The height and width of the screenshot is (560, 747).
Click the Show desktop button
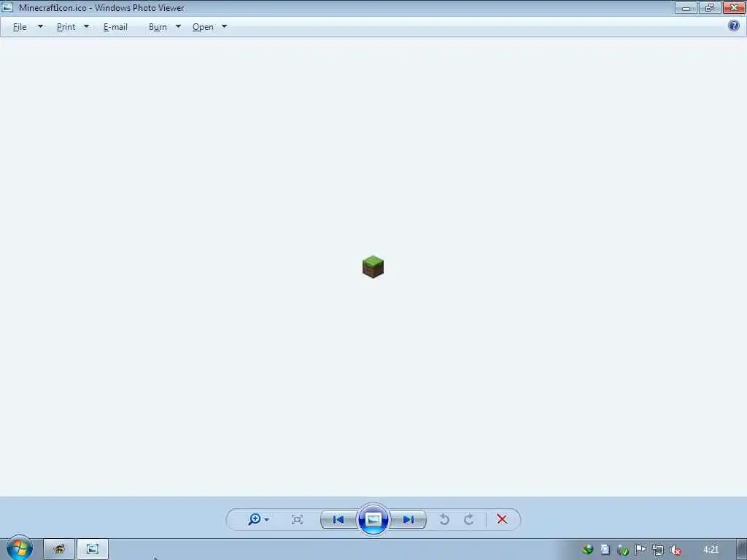point(741,549)
